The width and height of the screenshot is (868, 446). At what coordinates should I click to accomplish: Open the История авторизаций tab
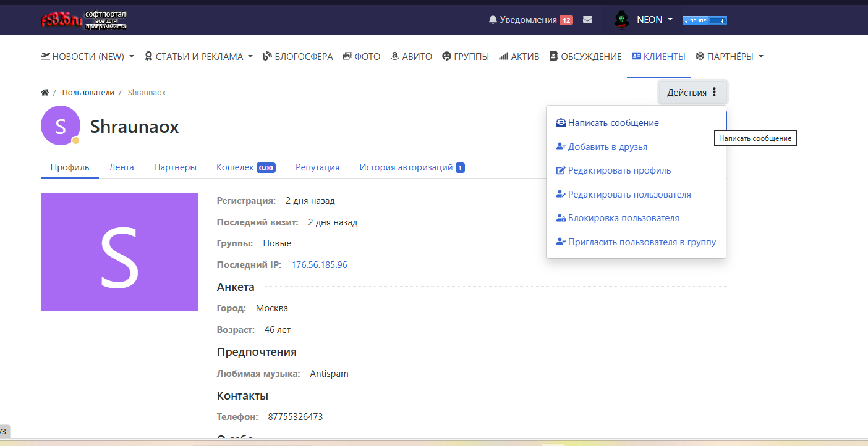412,167
